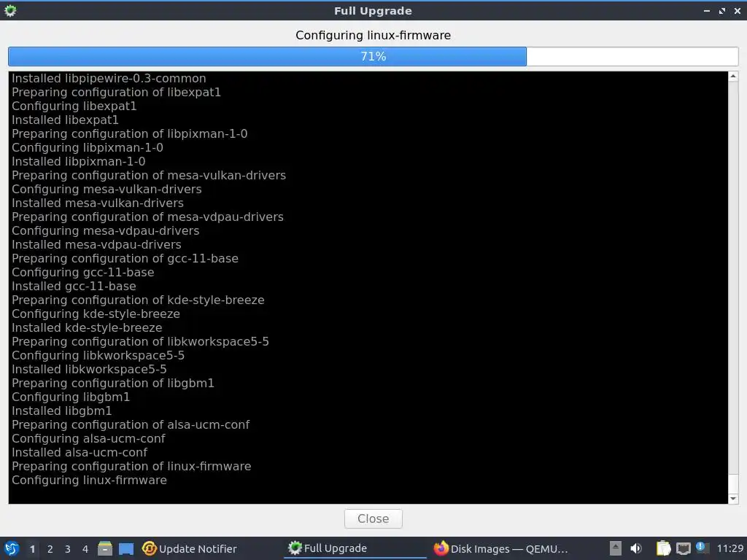This screenshot has height=560, width=747.
Task: Switch to workspace 4
Action: (x=85, y=549)
